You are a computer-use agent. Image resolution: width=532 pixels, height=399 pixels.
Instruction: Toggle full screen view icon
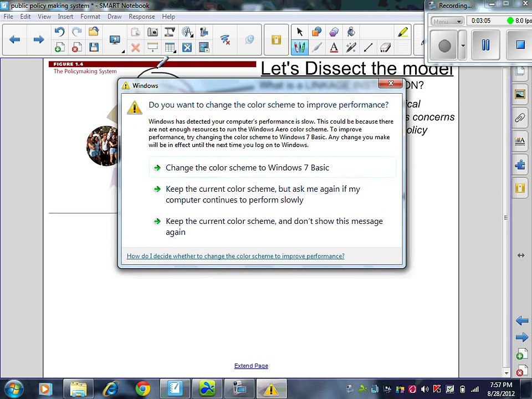tap(187, 47)
